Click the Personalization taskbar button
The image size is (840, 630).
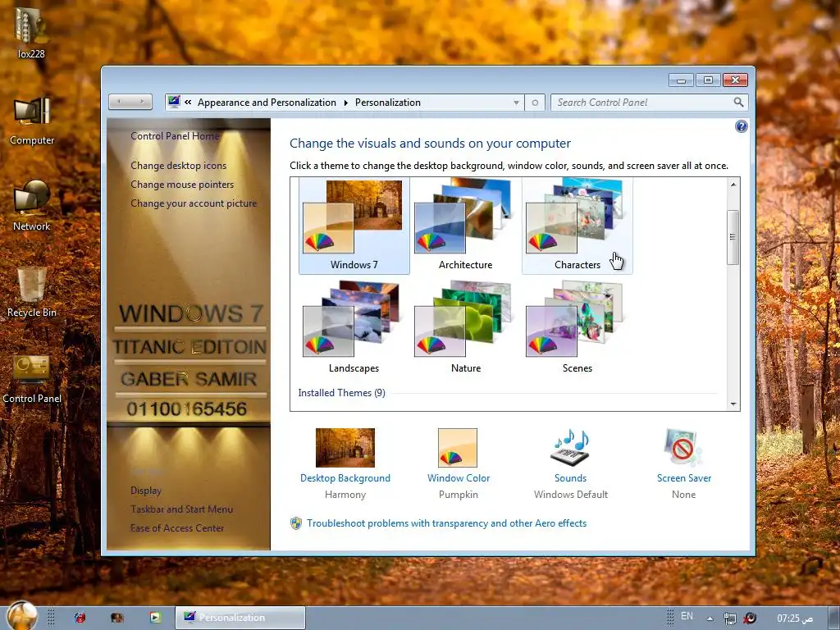[x=240, y=618]
